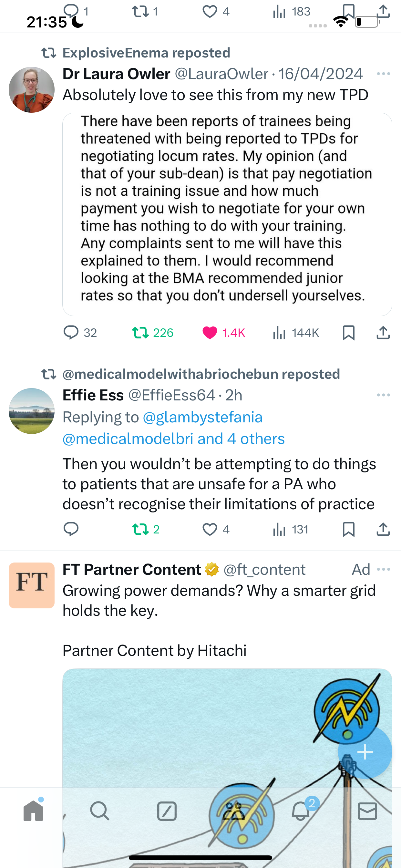Open more options for Laura Owler's tweet
The width and height of the screenshot is (401, 868).
pos(384,74)
